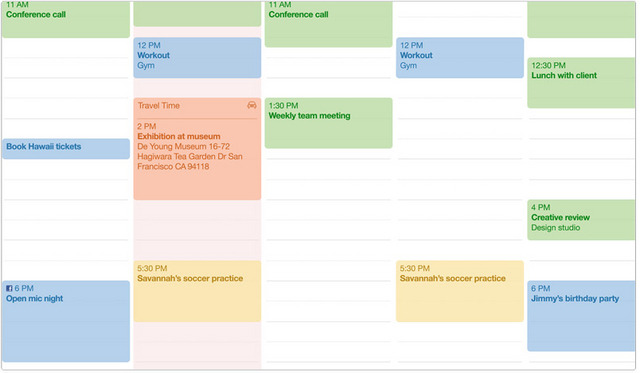Click the green event above the first Workout

coord(197,13)
